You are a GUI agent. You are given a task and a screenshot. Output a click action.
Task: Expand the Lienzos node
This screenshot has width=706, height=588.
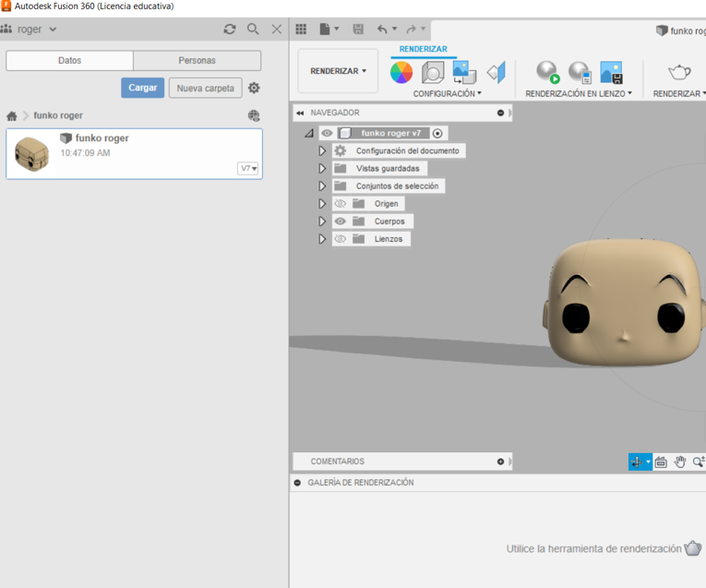[322, 239]
